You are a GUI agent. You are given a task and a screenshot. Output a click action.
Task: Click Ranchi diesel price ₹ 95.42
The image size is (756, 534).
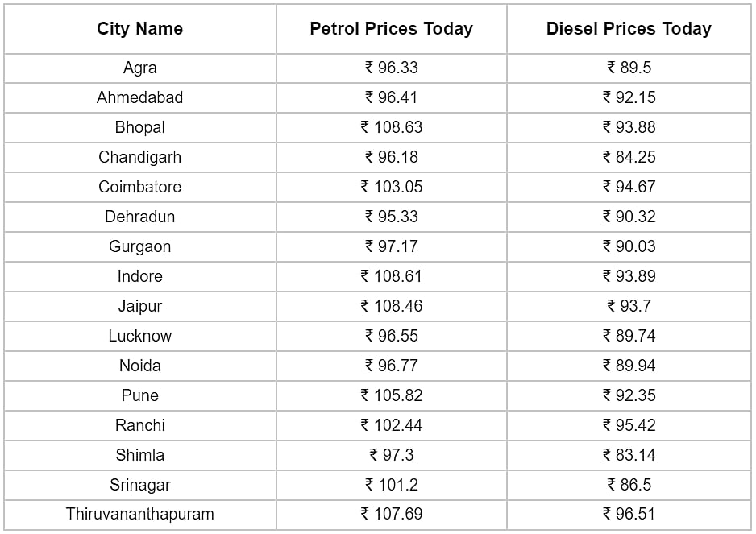[x=629, y=425]
